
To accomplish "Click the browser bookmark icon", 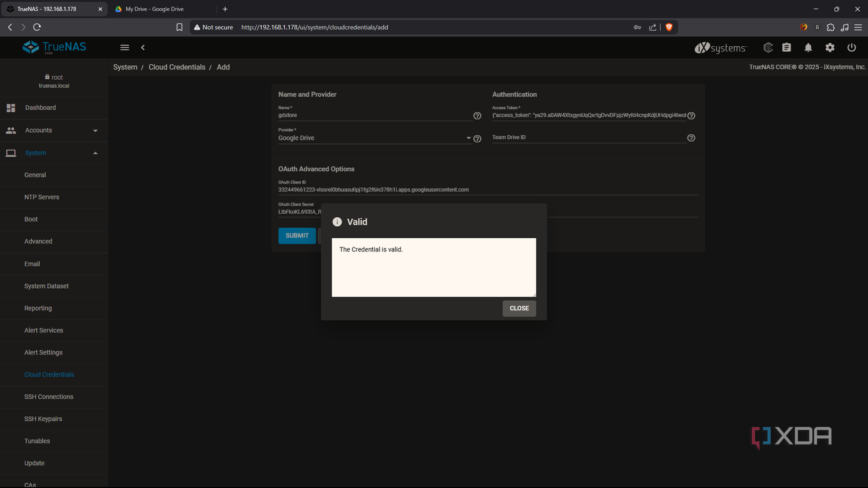I will tap(179, 27).
